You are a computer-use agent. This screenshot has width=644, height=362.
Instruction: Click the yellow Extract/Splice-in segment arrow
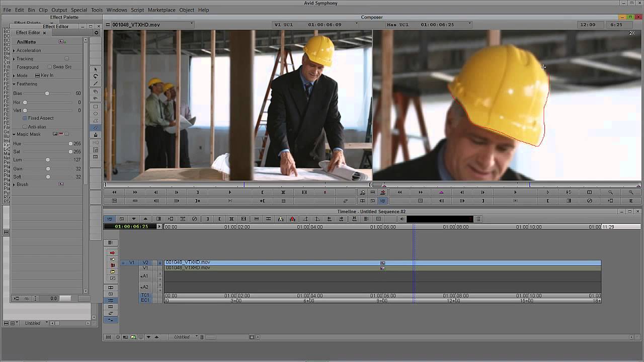(112, 259)
